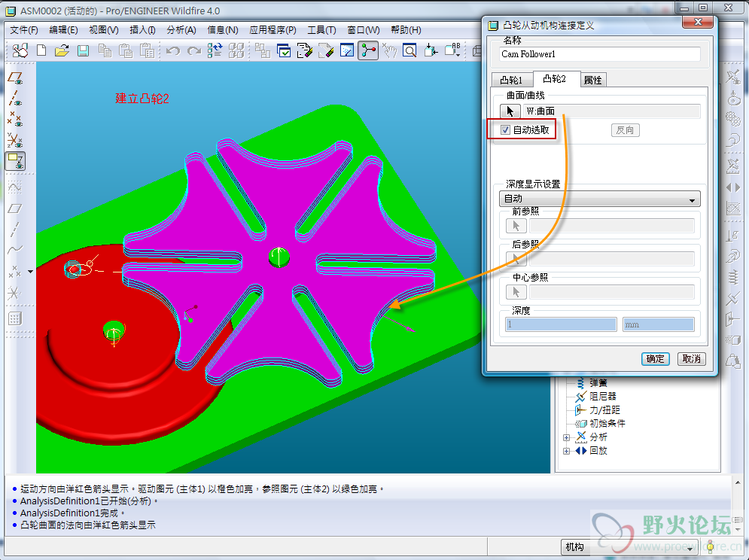Open the 深度显示设置 dropdown showing 自动

[599, 198]
